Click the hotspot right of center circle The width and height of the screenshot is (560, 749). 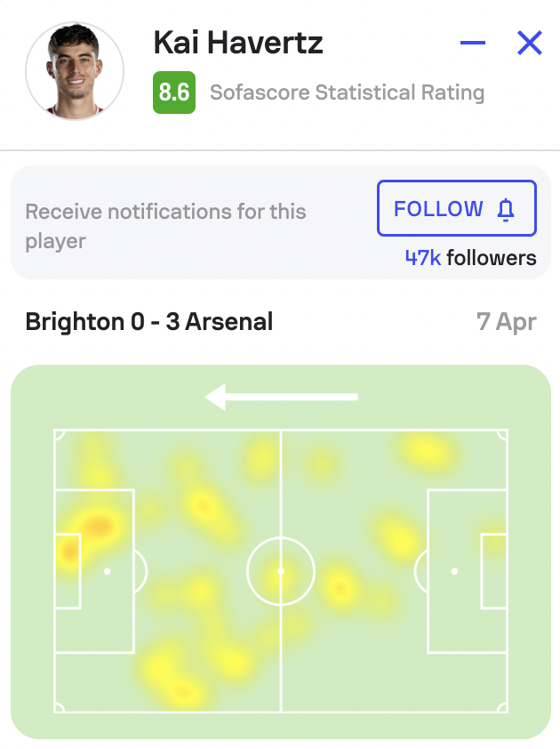(340, 587)
